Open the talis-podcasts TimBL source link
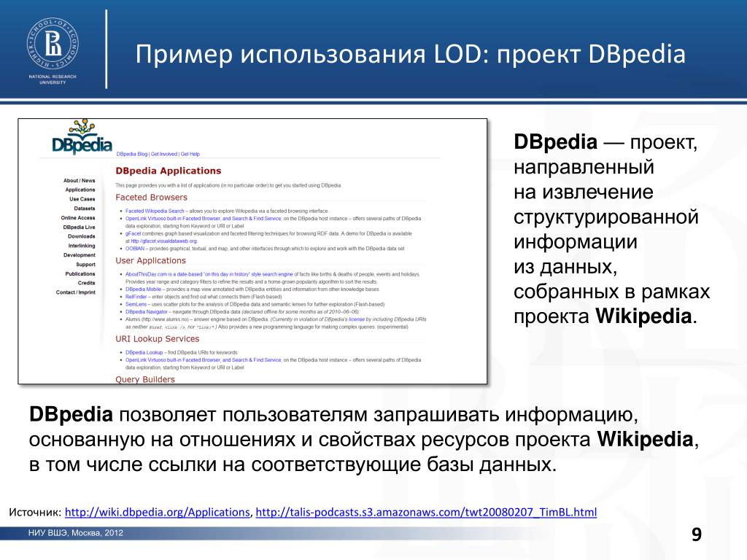This screenshot has height=560, width=747. click(426, 512)
